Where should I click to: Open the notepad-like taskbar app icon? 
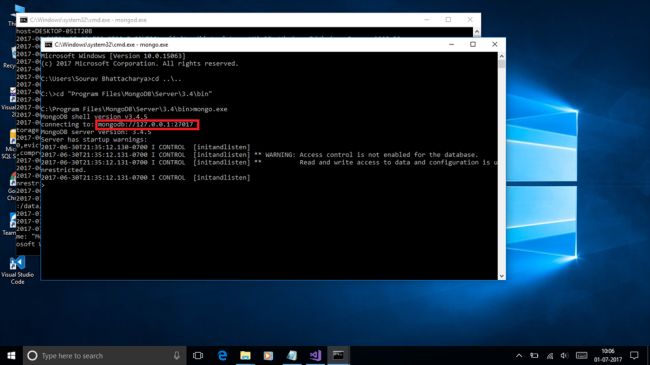click(292, 355)
